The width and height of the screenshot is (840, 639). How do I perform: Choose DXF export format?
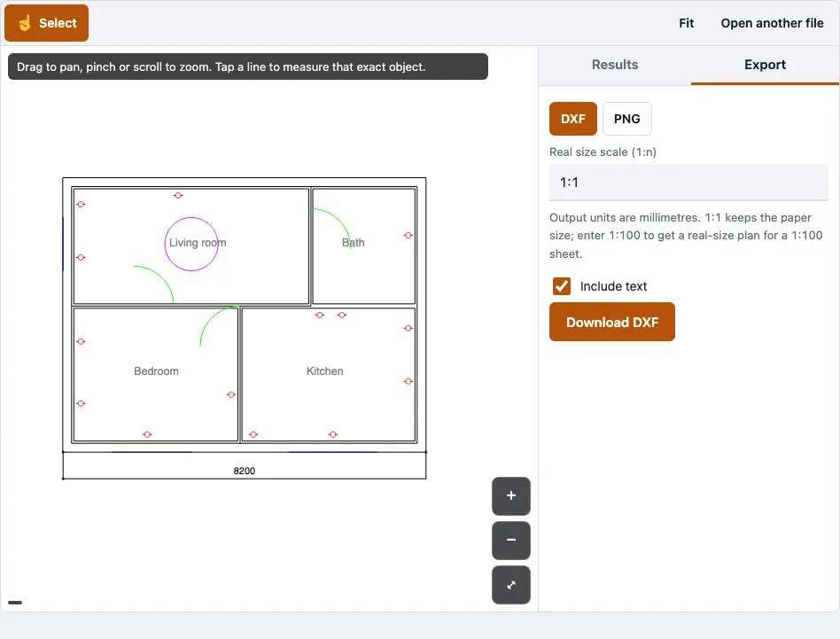pyautogui.click(x=573, y=119)
